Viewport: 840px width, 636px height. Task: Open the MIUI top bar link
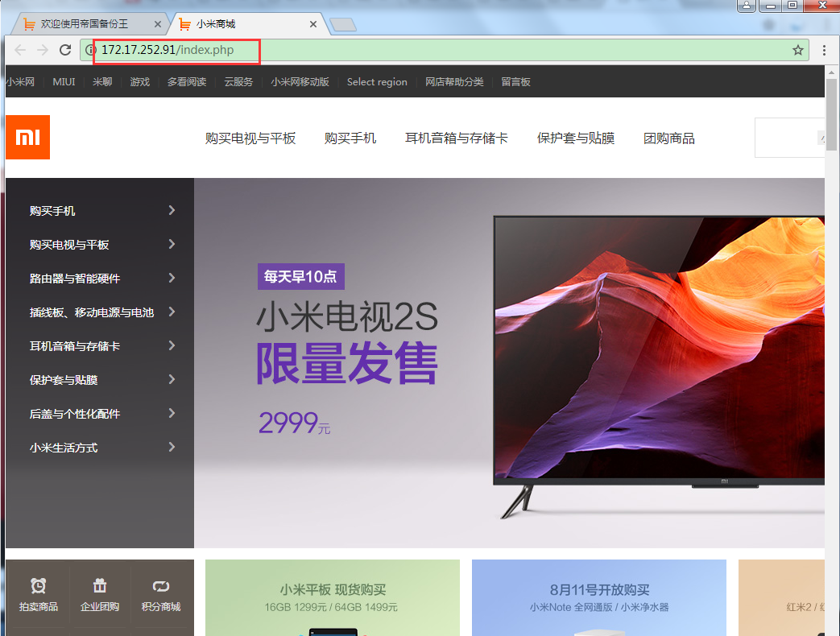tap(64, 82)
